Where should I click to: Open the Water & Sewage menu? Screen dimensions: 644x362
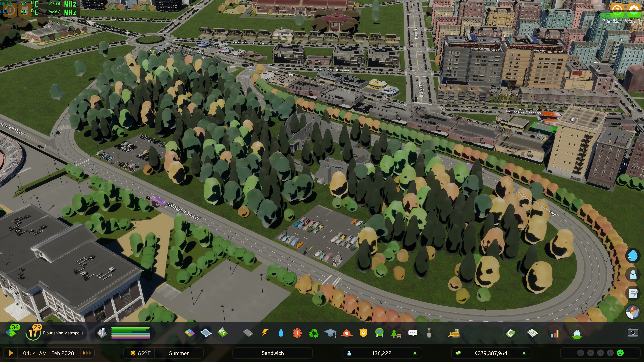point(281,333)
